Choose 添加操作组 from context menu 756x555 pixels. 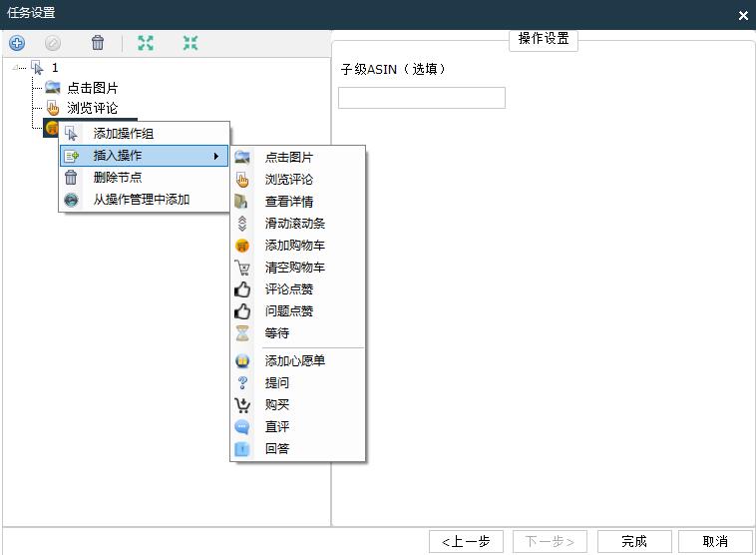[x=144, y=134]
